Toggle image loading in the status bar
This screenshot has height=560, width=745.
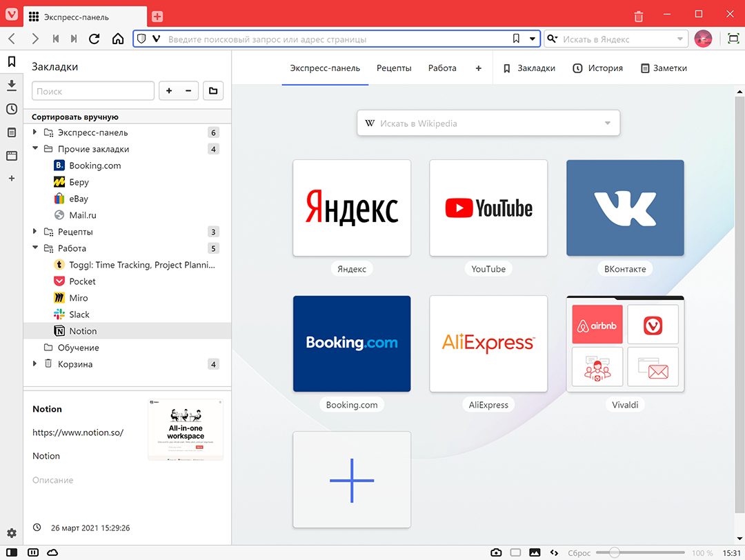click(x=535, y=552)
